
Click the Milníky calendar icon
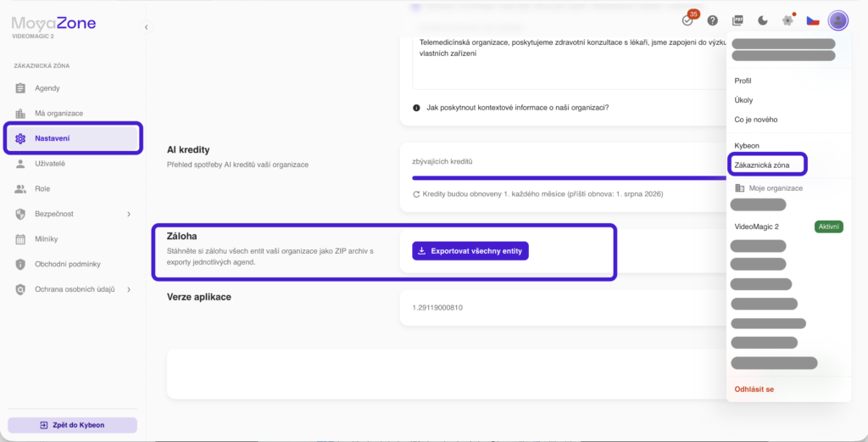[20, 239]
